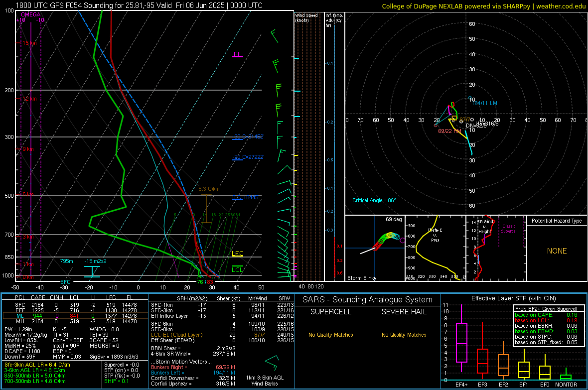Click 'Supercell = -0.0' composite value

pos(122,365)
